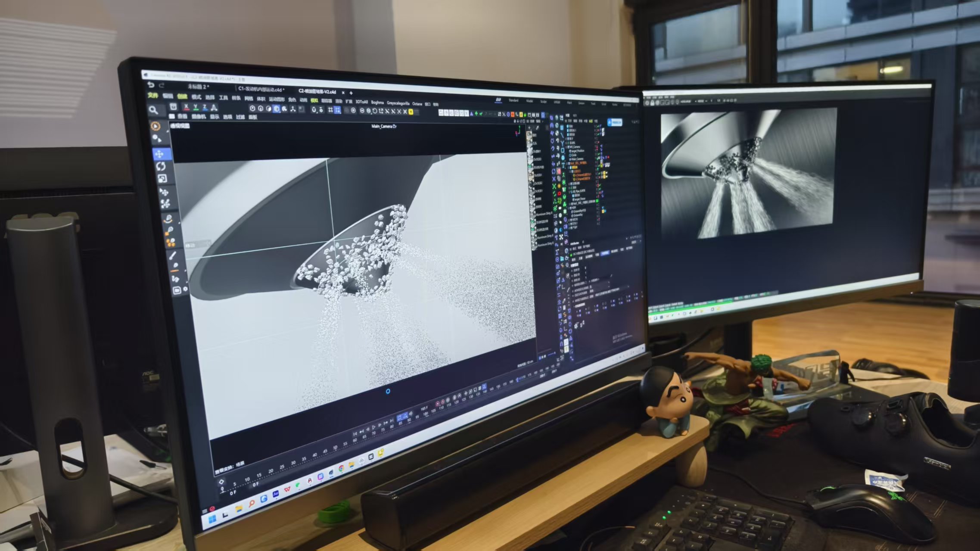
Task: Toggle the Z axis lock
Action: (x=205, y=107)
